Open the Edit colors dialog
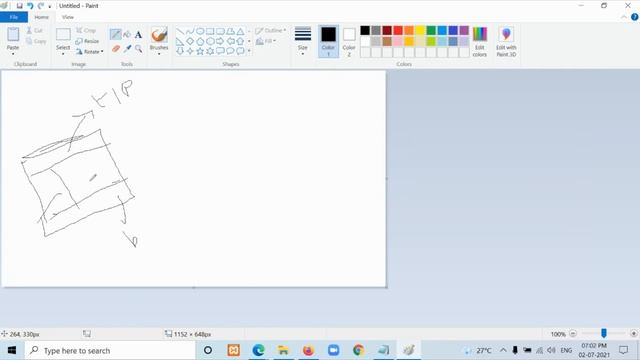The image size is (640, 360). coord(480,41)
